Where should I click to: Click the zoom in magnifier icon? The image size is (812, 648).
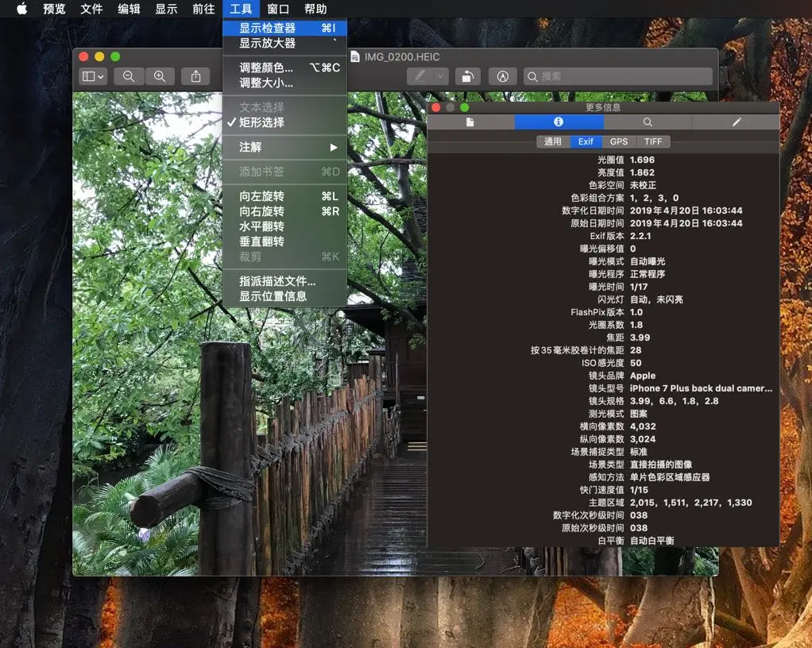click(160, 76)
